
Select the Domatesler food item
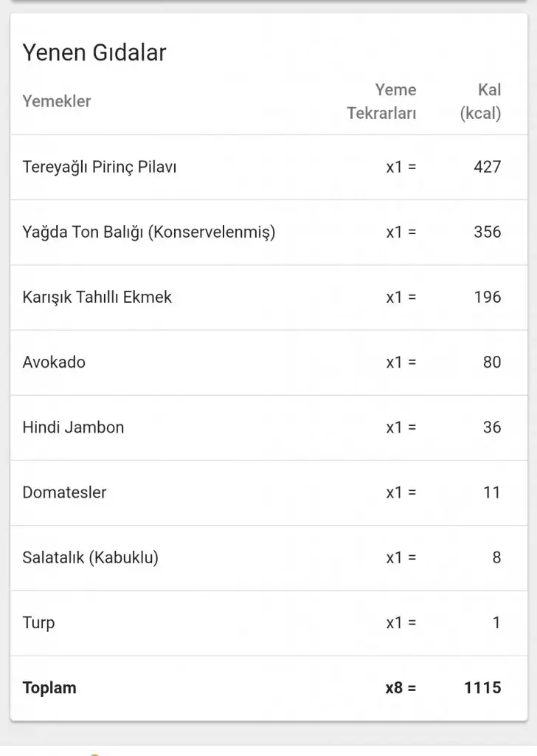[x=64, y=492]
